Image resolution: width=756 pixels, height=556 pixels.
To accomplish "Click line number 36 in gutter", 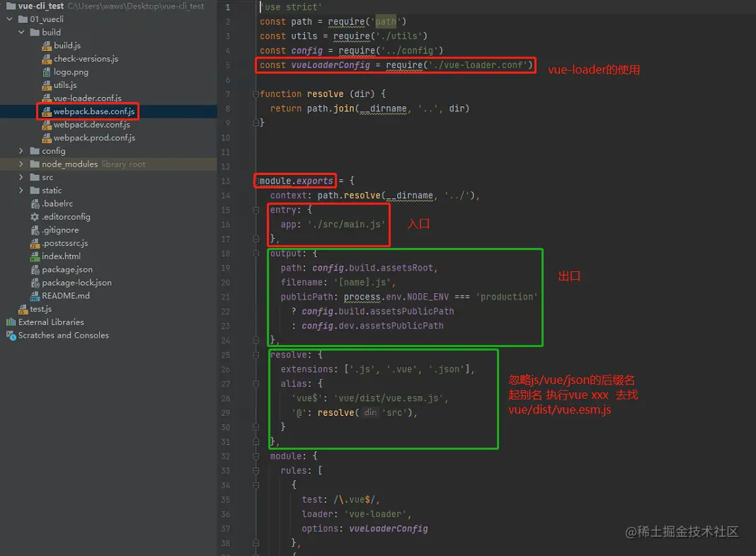I will [226, 514].
